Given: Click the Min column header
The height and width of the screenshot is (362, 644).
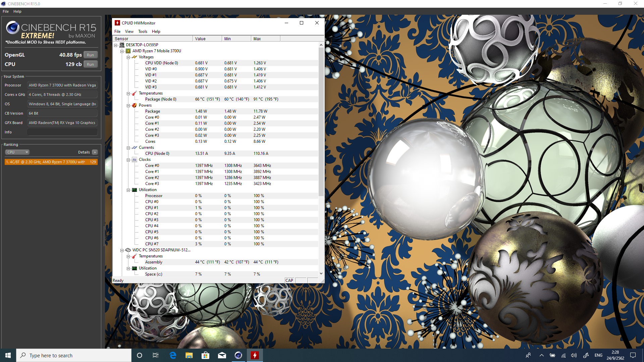Looking at the screenshot, I should click(236, 39).
